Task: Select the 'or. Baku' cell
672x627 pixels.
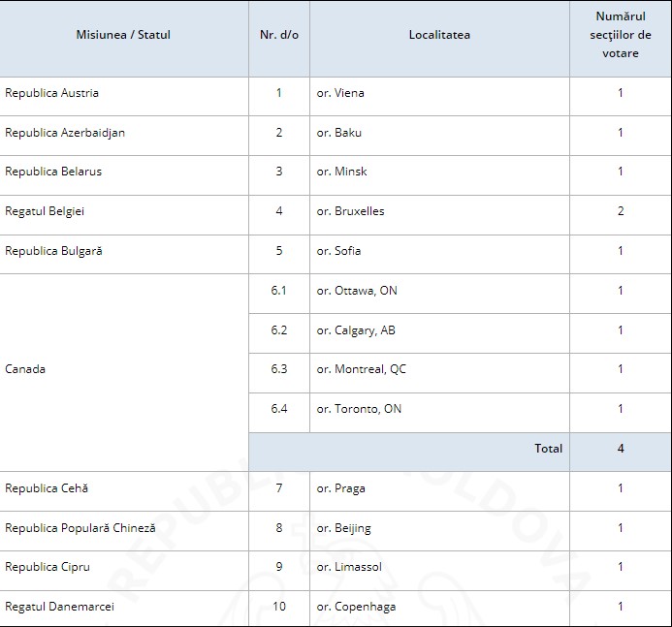Action: pyautogui.click(x=439, y=136)
